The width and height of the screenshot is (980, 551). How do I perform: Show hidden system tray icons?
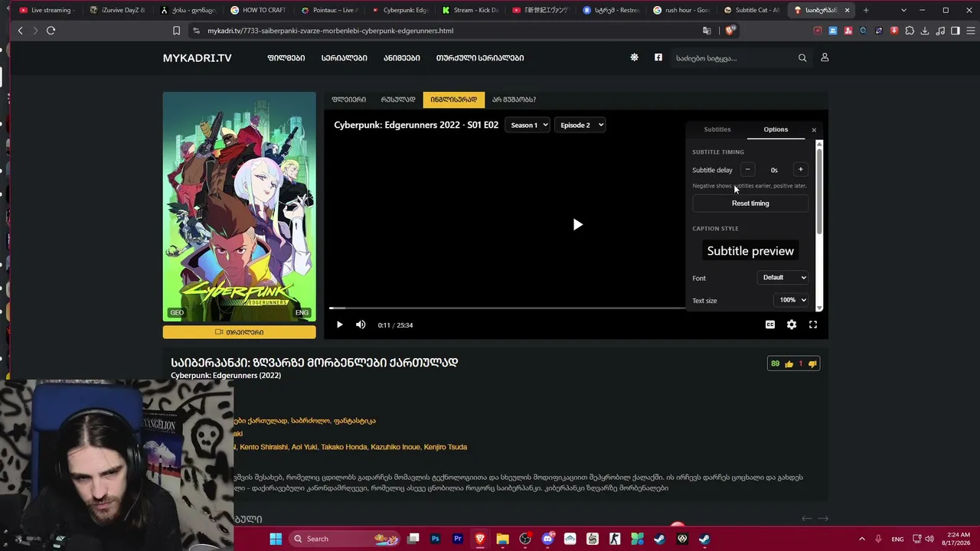point(861,539)
